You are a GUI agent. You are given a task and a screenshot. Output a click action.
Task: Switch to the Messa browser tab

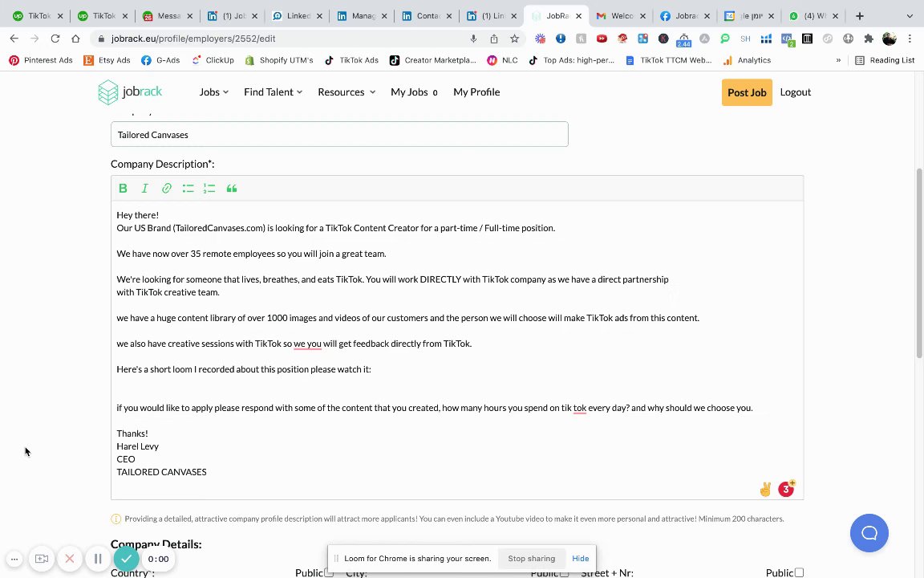(x=168, y=16)
